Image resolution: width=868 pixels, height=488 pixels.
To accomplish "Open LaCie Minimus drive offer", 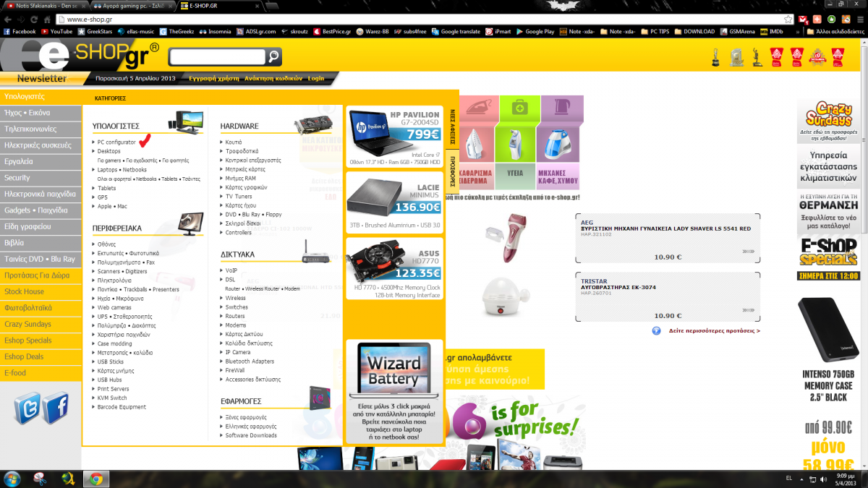I will click(394, 202).
